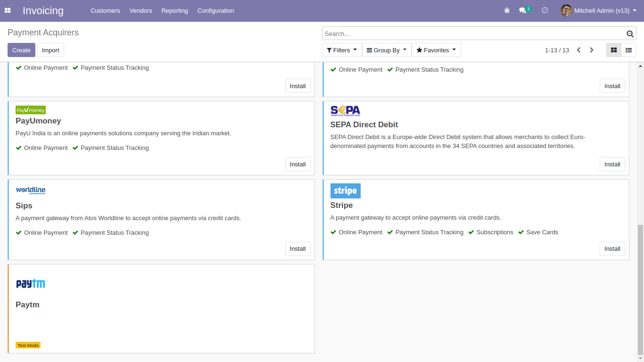
Task: Click the Stripe logo image
Action: click(345, 190)
